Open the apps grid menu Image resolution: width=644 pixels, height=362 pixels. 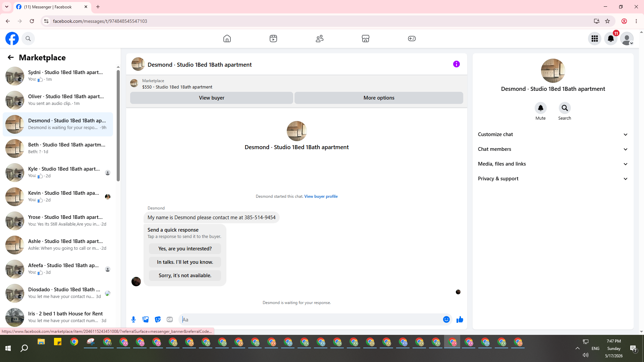595,39
